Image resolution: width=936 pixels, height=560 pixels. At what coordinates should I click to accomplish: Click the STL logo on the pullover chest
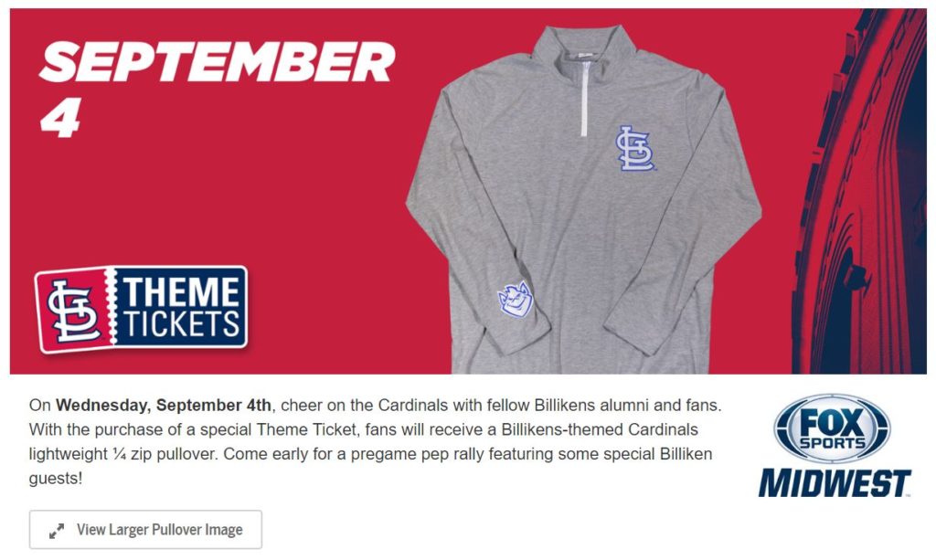pos(634,149)
